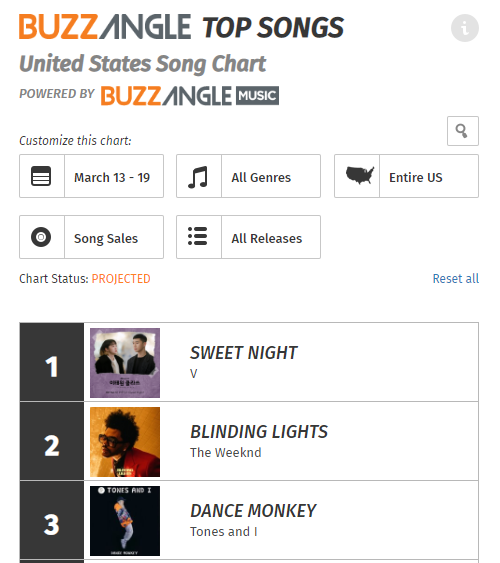This screenshot has width=500, height=563.
Task: Open the Song Sales metric dropdown
Action: point(92,237)
